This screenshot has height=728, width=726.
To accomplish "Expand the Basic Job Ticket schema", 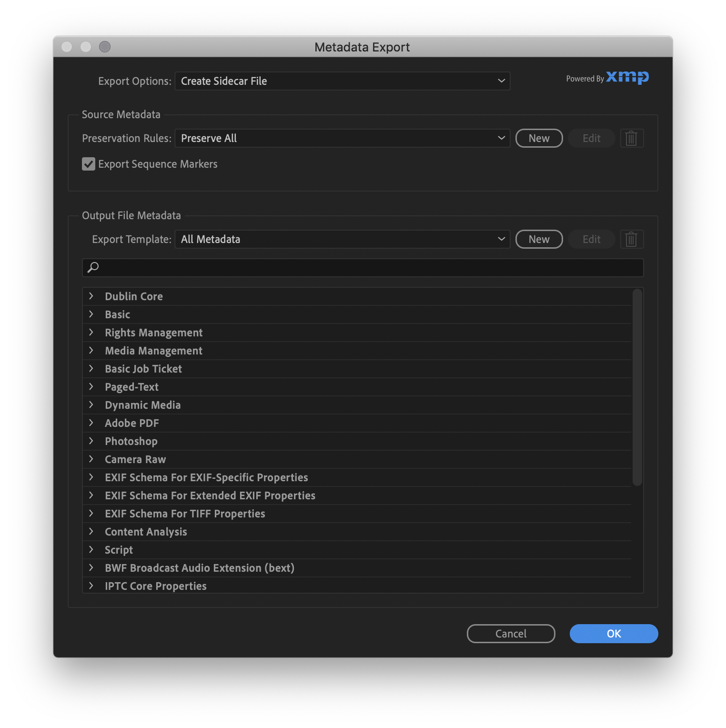I will 91,368.
